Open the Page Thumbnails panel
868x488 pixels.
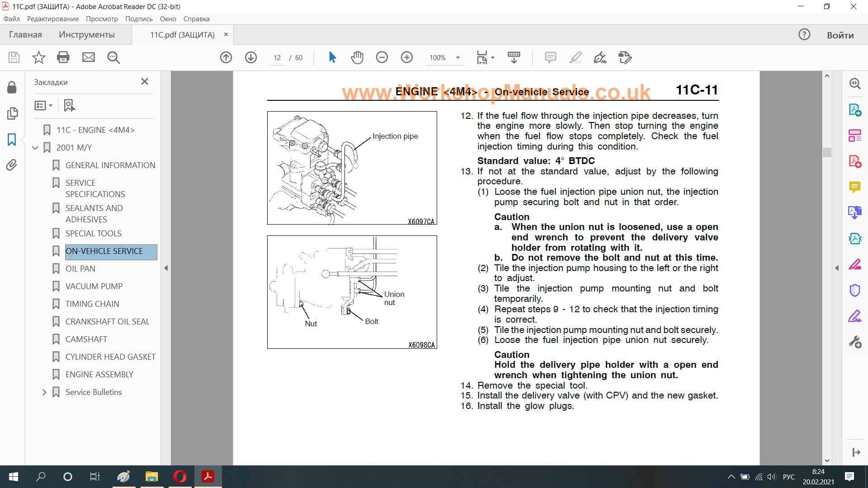click(x=12, y=113)
